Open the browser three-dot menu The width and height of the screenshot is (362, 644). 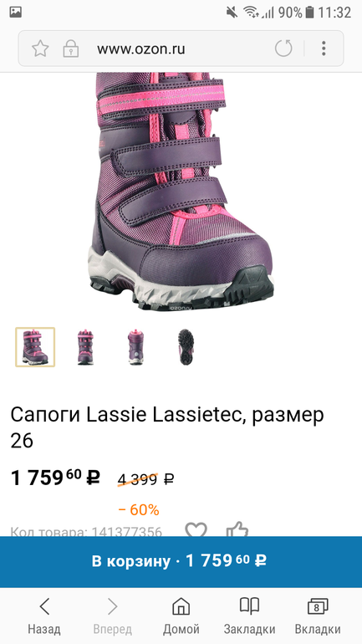tap(324, 49)
